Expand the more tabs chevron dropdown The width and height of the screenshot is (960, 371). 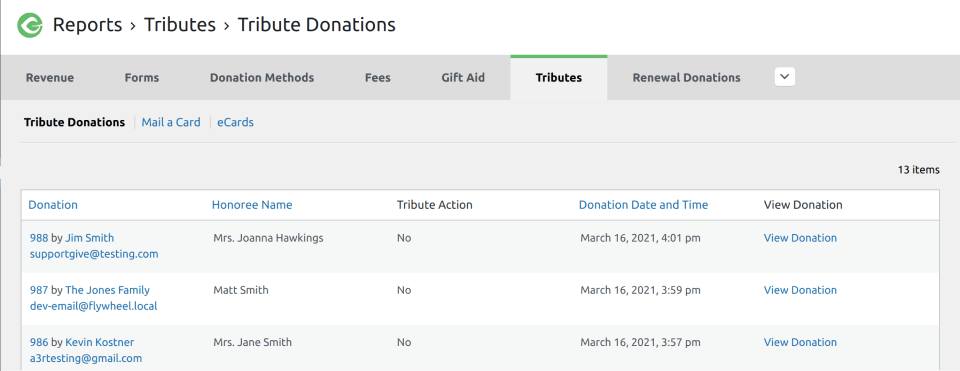(x=785, y=77)
